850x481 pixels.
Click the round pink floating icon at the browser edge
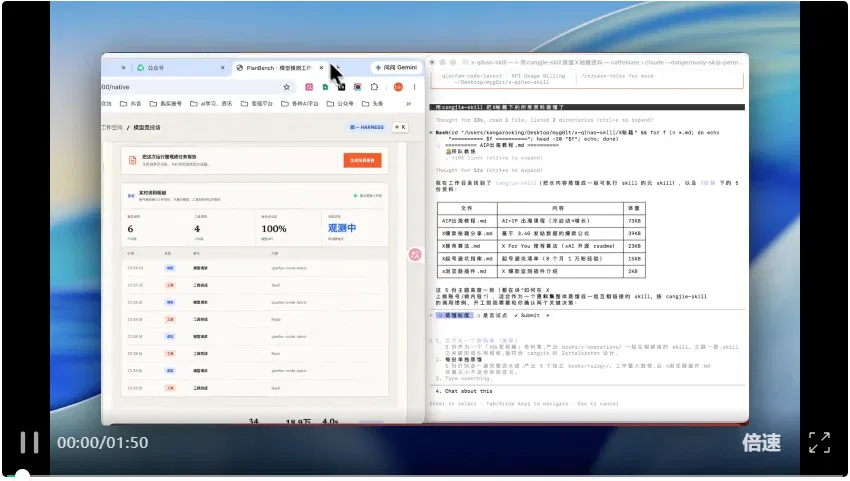(415, 254)
